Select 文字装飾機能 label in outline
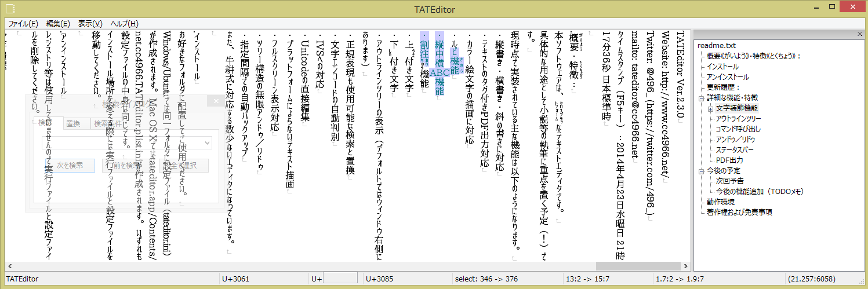The image size is (868, 289). [x=736, y=108]
